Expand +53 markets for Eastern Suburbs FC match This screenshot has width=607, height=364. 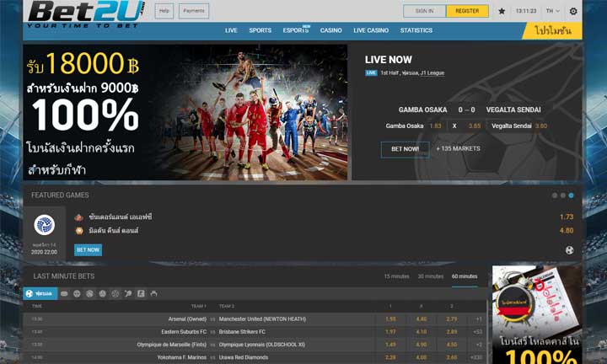tap(476, 332)
